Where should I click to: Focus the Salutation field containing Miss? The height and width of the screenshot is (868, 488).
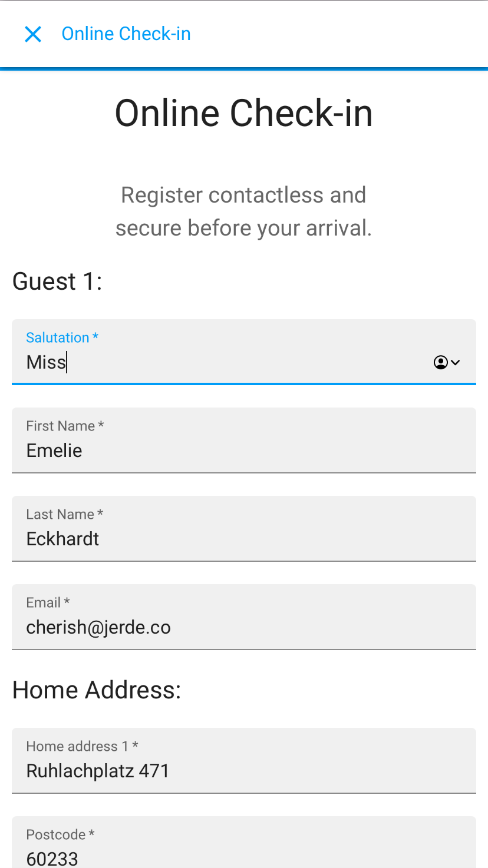[224, 362]
